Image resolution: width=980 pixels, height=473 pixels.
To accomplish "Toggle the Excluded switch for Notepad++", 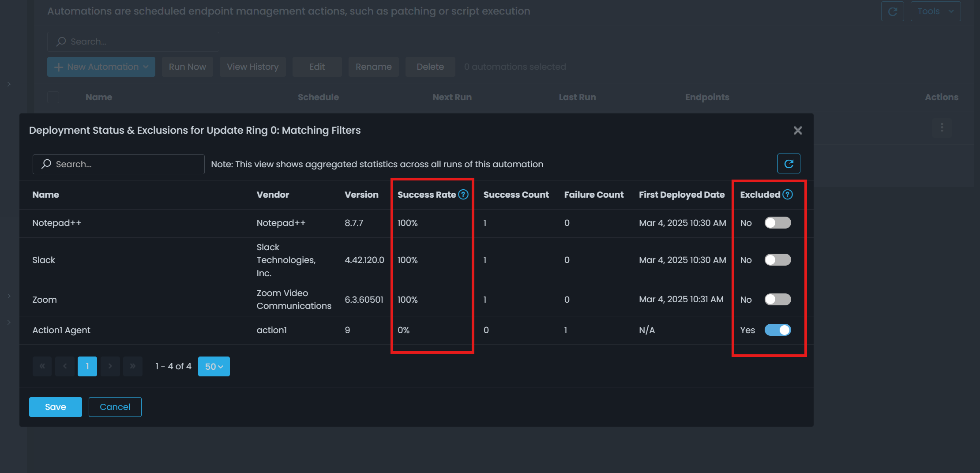I will pyautogui.click(x=777, y=223).
